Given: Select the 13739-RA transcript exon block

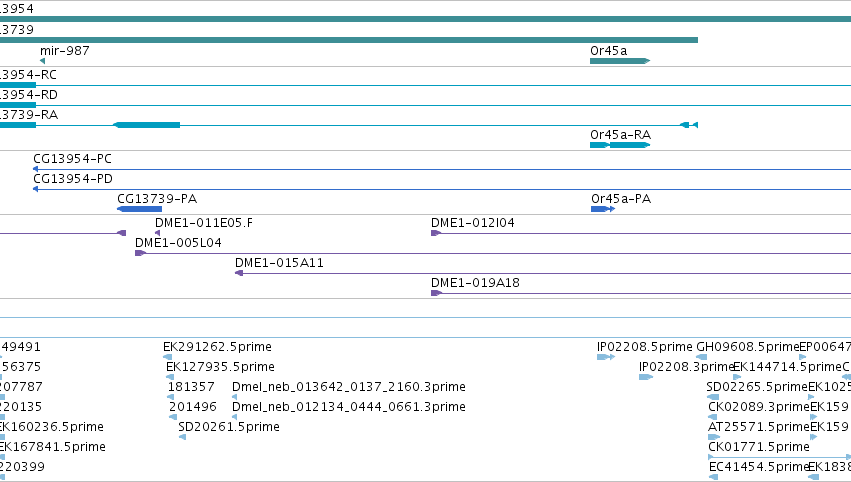Looking at the screenshot, I should tap(148, 125).
